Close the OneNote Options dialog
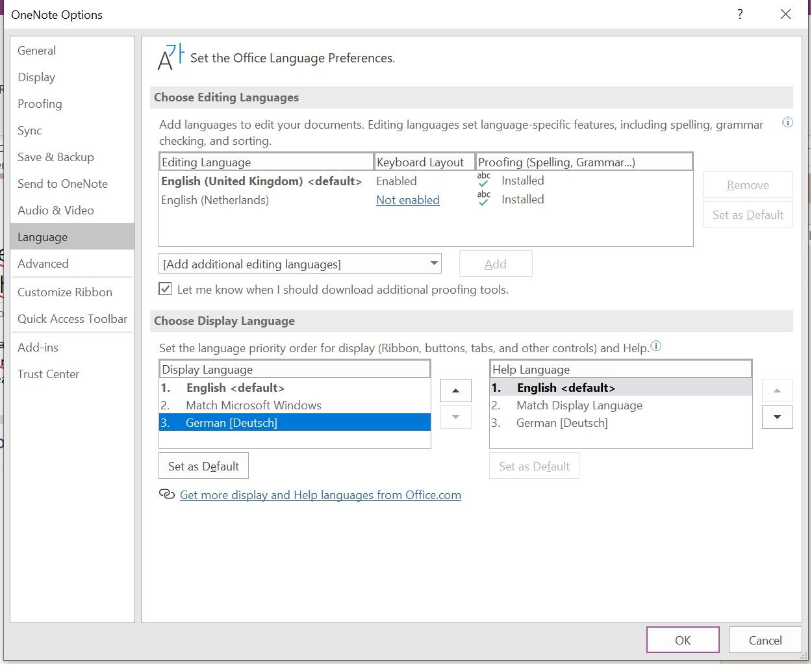Screen dimensions: 812x666 click(x=785, y=14)
